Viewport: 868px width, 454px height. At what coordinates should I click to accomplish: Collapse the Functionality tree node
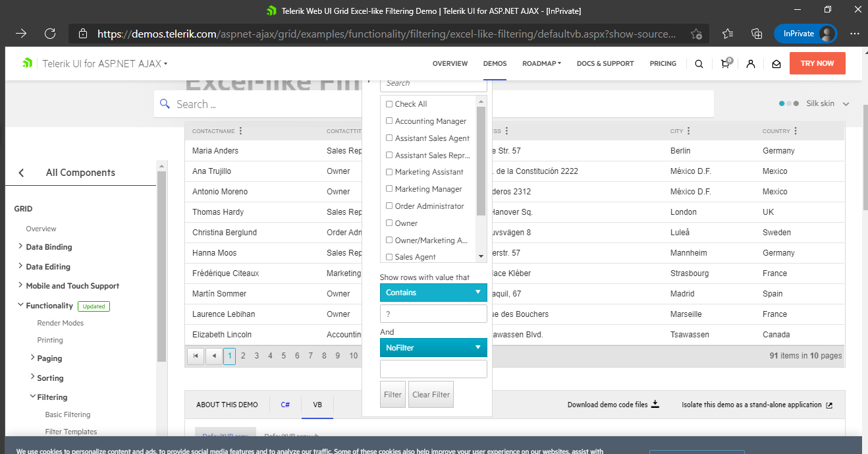point(20,305)
